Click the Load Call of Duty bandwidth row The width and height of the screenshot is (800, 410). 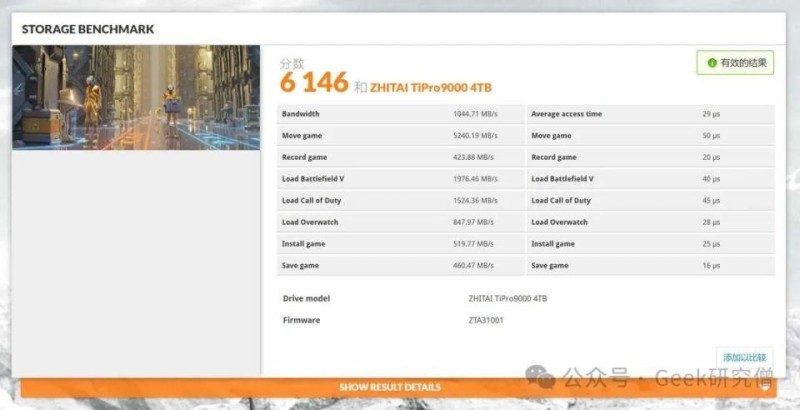tap(401, 200)
